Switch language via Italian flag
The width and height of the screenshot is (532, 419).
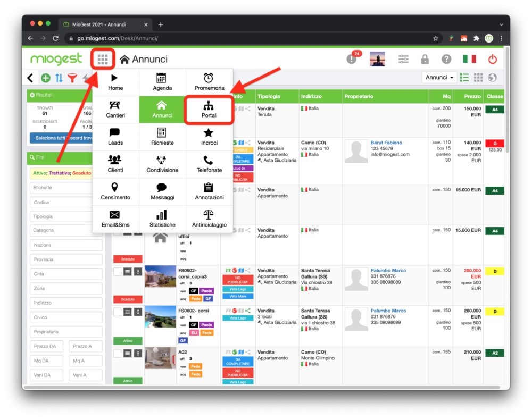coord(470,60)
